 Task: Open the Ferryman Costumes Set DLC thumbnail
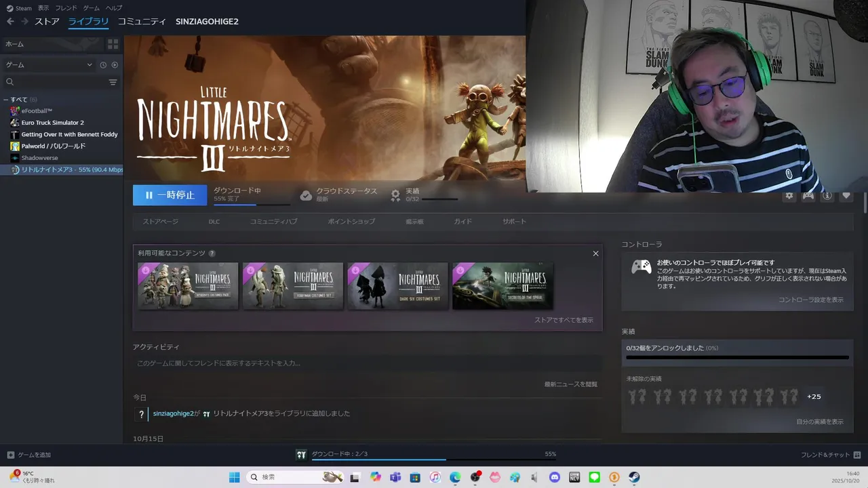(293, 286)
